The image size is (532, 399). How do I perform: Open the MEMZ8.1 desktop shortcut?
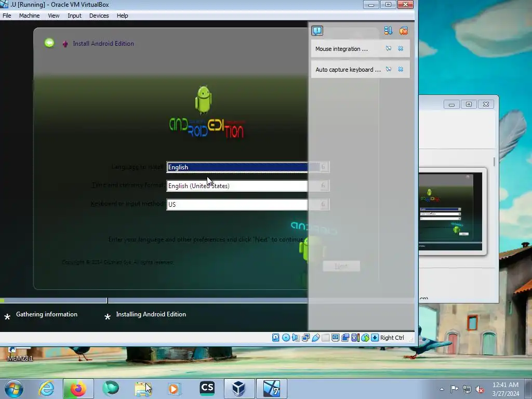click(20, 354)
